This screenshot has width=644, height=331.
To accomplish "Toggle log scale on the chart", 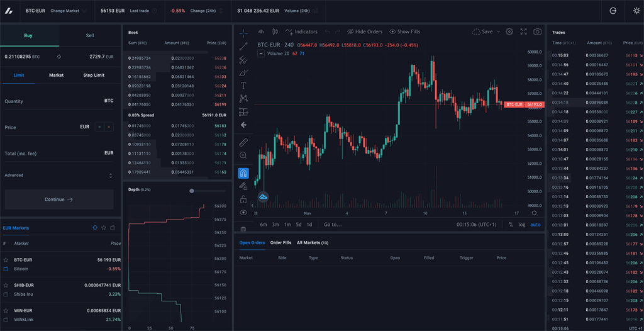I will tap(522, 225).
